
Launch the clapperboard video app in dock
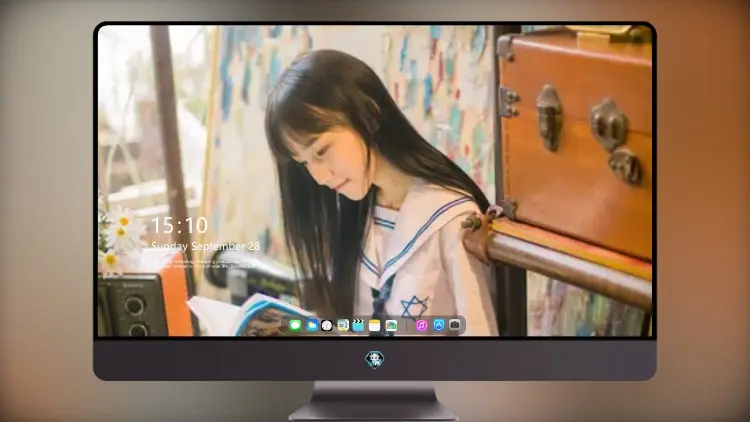[358, 326]
